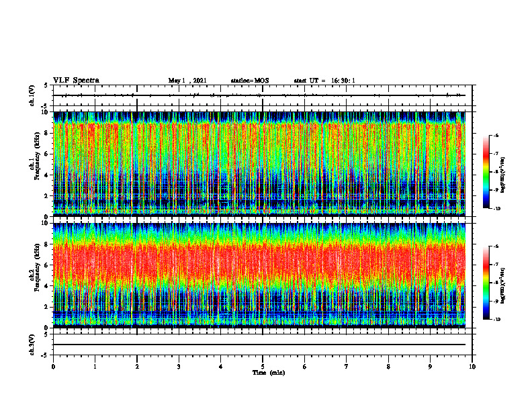
Task: Click the "ch.2 Frequency (kHz)" axis label
Action: (x=34, y=267)
